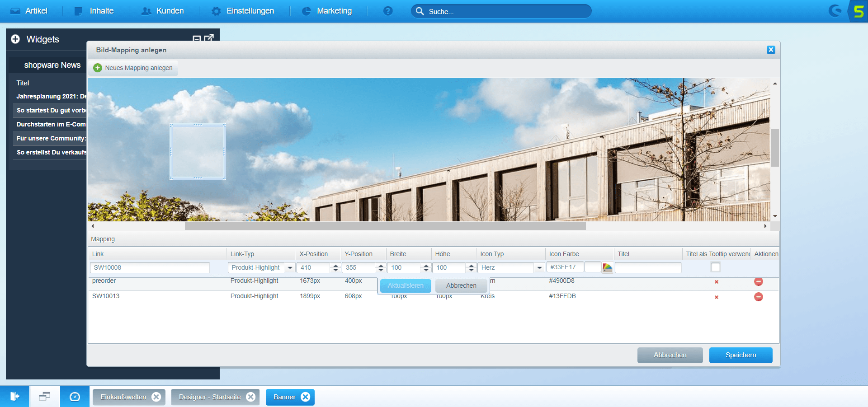Sort by the X-Position column header
The width and height of the screenshot is (868, 407).
point(318,254)
